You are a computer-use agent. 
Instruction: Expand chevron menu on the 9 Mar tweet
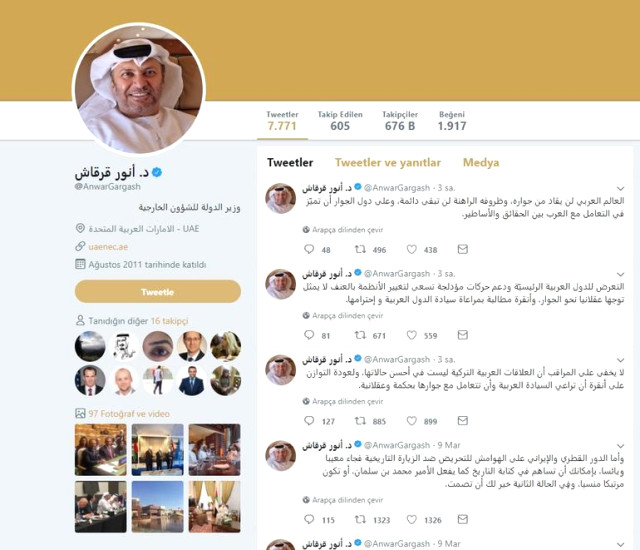(x=620, y=446)
